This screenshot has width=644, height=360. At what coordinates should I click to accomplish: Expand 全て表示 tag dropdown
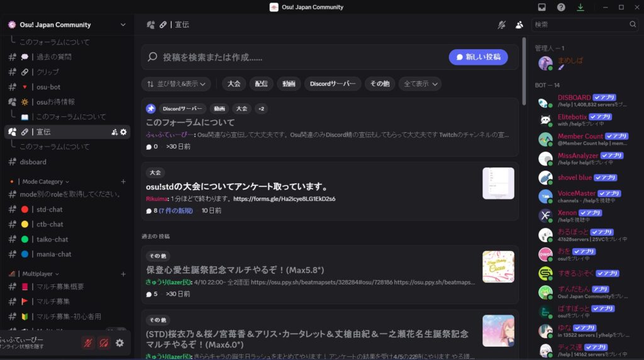[419, 84]
